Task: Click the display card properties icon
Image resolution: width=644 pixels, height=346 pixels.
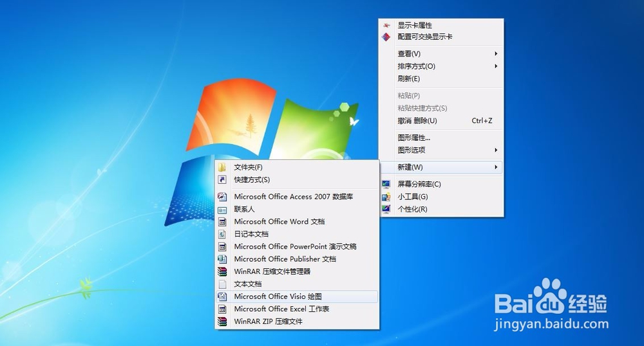Action: point(386,26)
